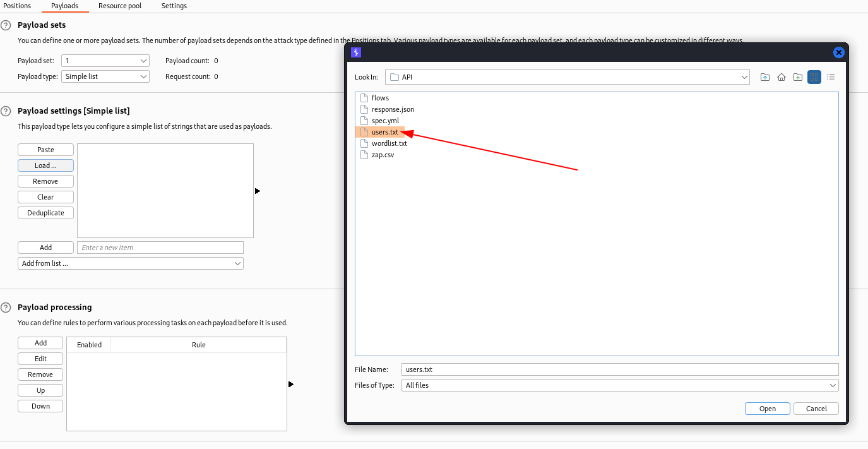Viewport: 868px width, 449px height.
Task: Switch file dialog to grid view
Action: pyautogui.click(x=814, y=77)
